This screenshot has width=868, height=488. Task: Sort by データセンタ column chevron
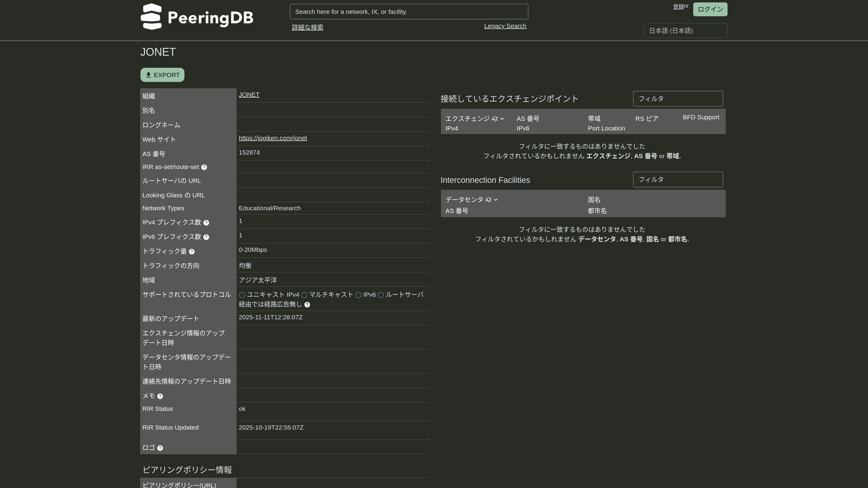pyautogui.click(x=496, y=200)
